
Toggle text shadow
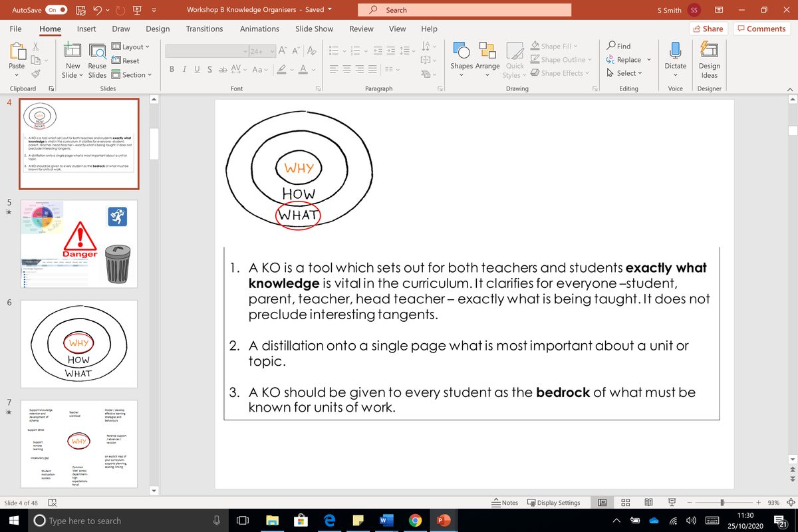click(x=209, y=70)
